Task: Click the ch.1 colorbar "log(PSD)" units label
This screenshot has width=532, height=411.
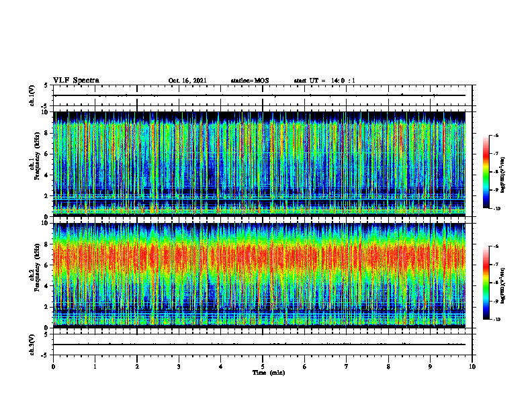Action: tap(503, 175)
